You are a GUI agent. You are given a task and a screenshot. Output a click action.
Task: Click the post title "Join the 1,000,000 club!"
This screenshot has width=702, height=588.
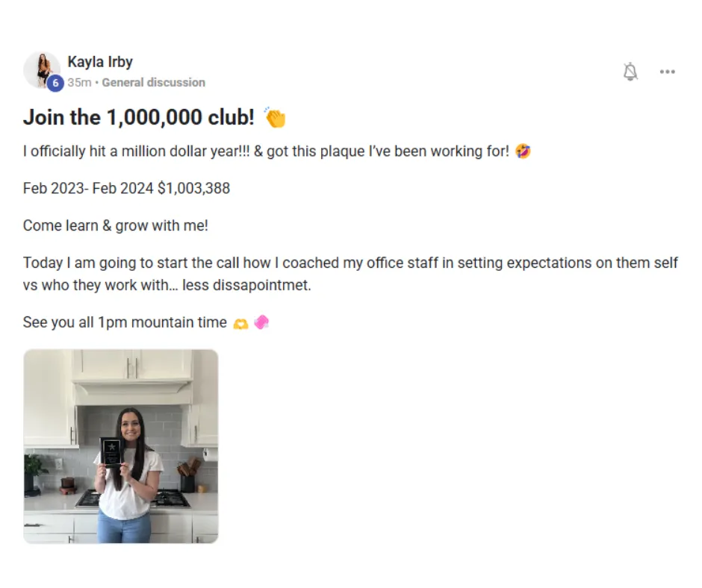click(139, 117)
